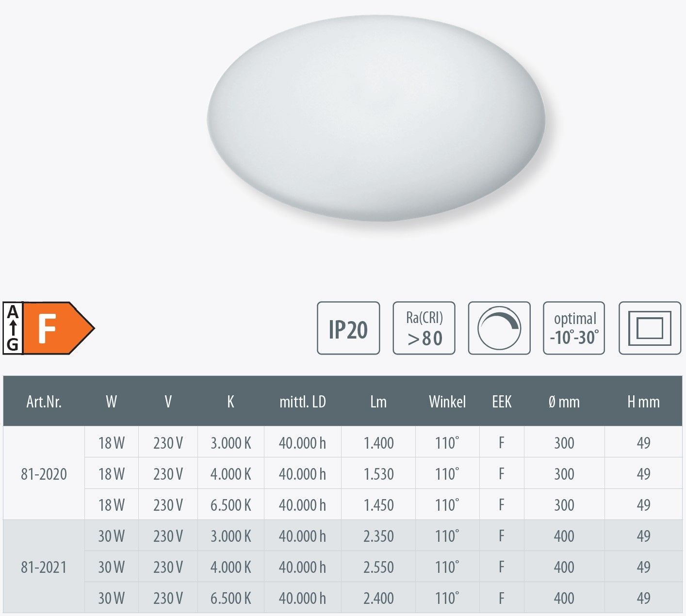Click the IP20 protection rating icon
686x616 pixels.
coord(348,328)
